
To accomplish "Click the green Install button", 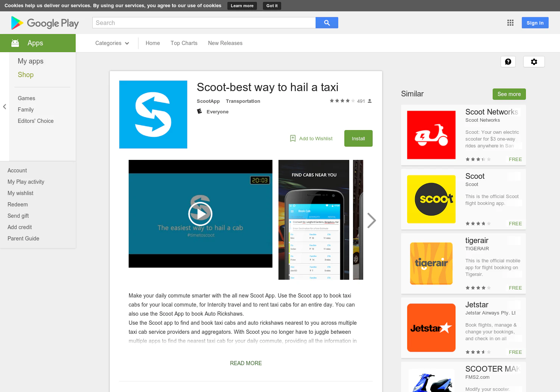I will tap(358, 138).
